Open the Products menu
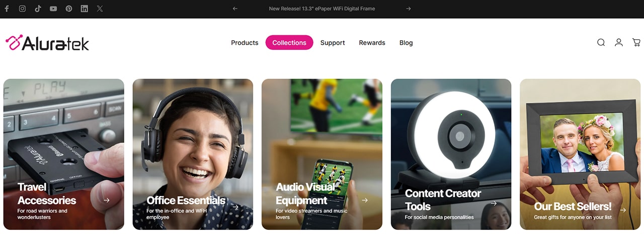The height and width of the screenshot is (252, 644). click(245, 43)
